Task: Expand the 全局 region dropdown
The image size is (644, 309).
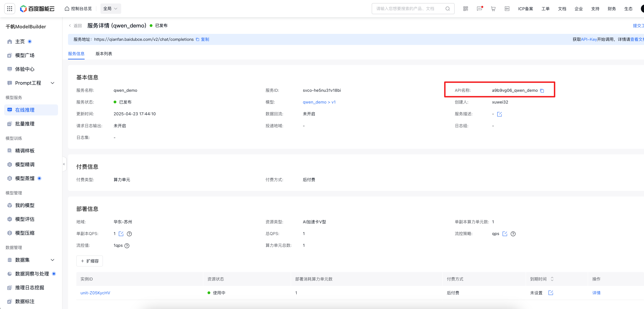Action: tap(110, 8)
